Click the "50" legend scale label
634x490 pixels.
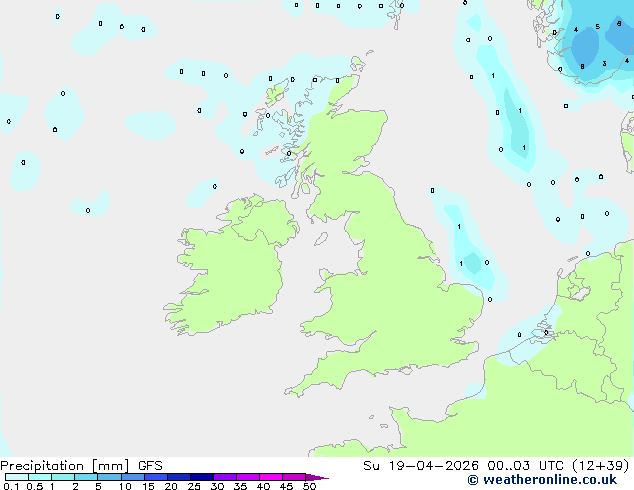tap(309, 486)
